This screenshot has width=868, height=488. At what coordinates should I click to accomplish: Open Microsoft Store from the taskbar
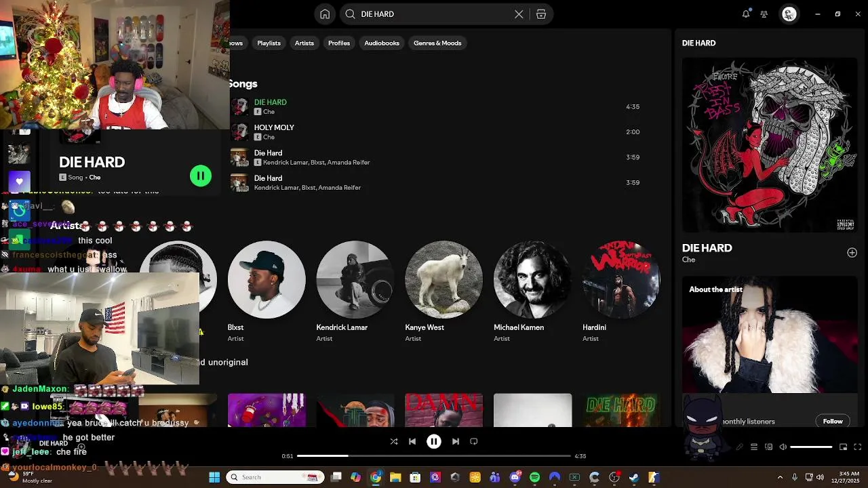point(415,477)
